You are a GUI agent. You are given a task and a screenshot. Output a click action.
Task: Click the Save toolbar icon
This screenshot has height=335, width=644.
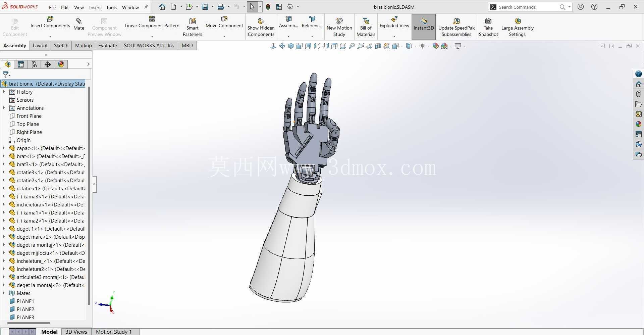205,7
